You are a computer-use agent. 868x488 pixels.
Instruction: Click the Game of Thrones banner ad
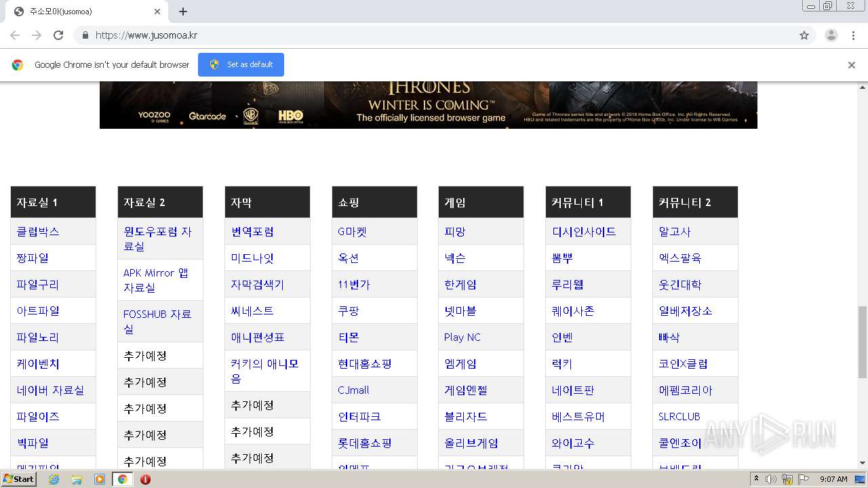429,105
